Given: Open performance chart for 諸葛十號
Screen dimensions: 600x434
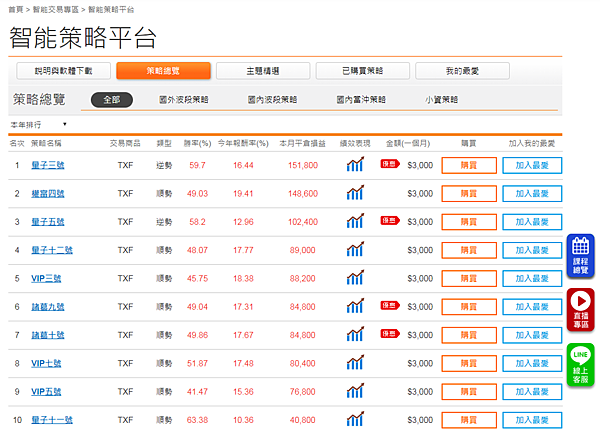Looking at the screenshot, I should coord(355,334).
